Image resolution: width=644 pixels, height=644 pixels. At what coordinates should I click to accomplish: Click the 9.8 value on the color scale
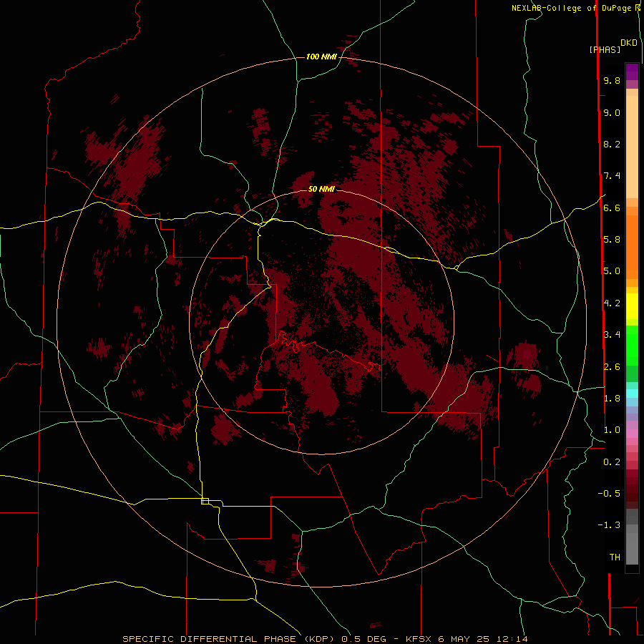click(x=612, y=80)
